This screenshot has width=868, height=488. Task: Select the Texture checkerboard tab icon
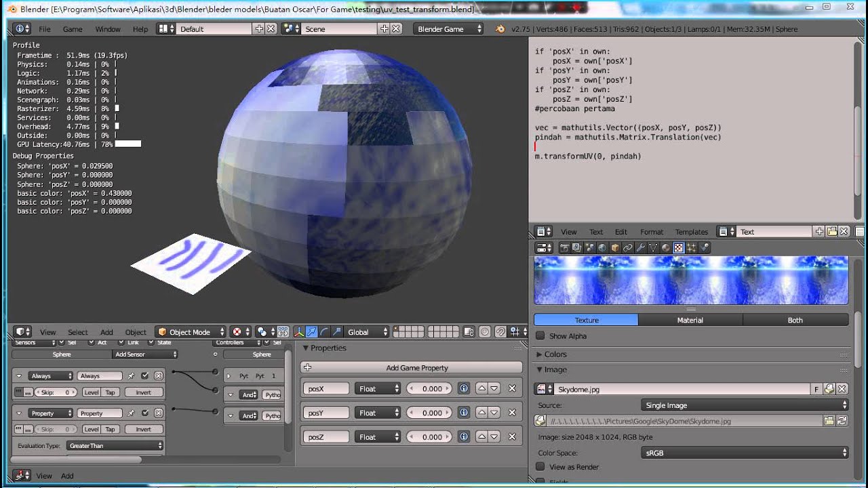pyautogui.click(x=679, y=248)
